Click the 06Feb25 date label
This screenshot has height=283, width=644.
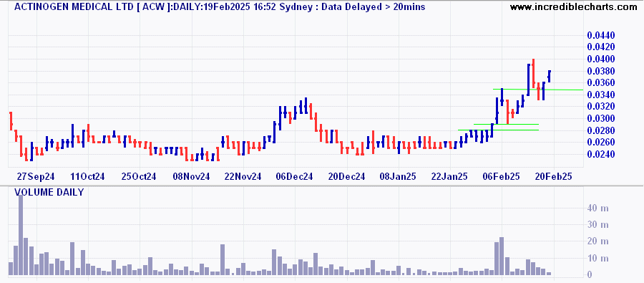pyautogui.click(x=501, y=176)
